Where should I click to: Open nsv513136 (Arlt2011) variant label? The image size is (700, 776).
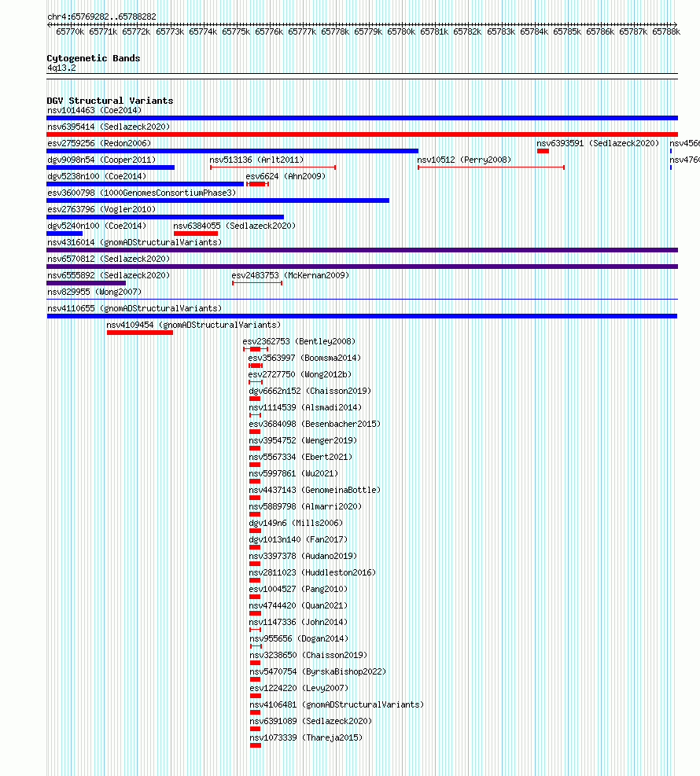tap(256, 160)
